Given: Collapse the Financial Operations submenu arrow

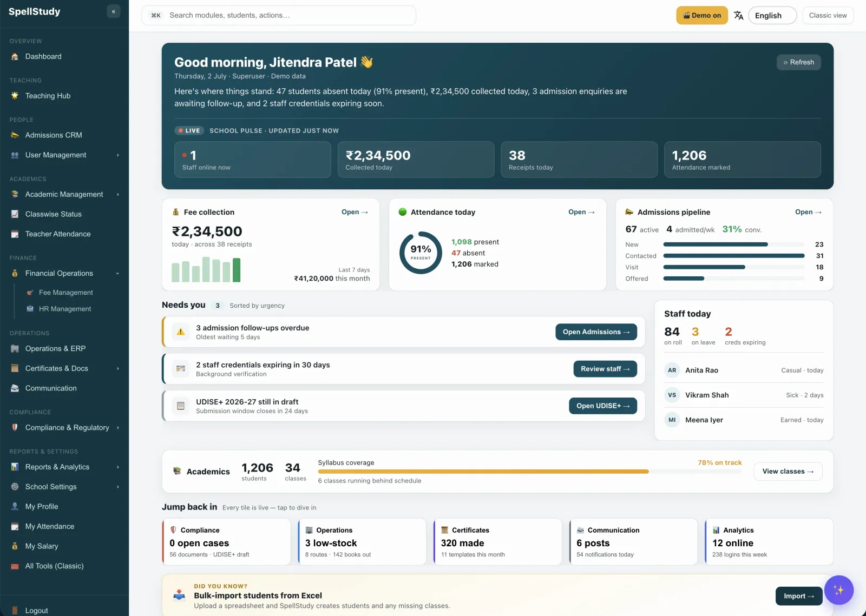Looking at the screenshot, I should tap(117, 274).
